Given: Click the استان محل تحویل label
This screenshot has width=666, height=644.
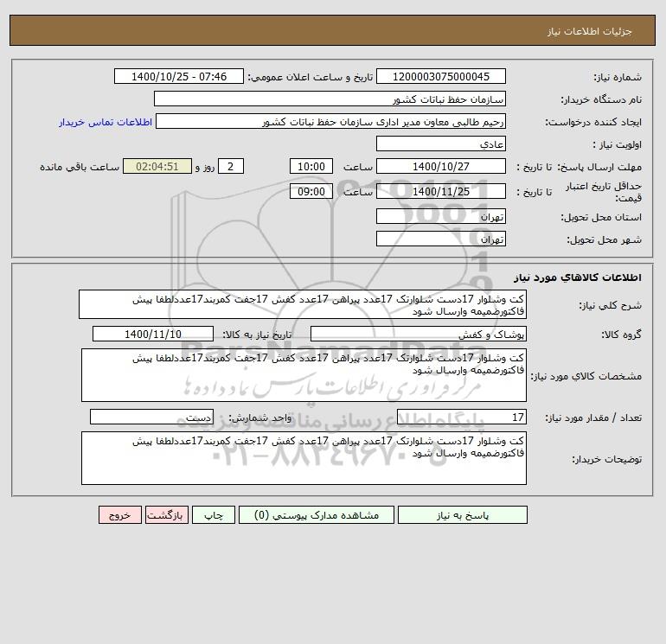Looking at the screenshot, I should click(x=601, y=217).
